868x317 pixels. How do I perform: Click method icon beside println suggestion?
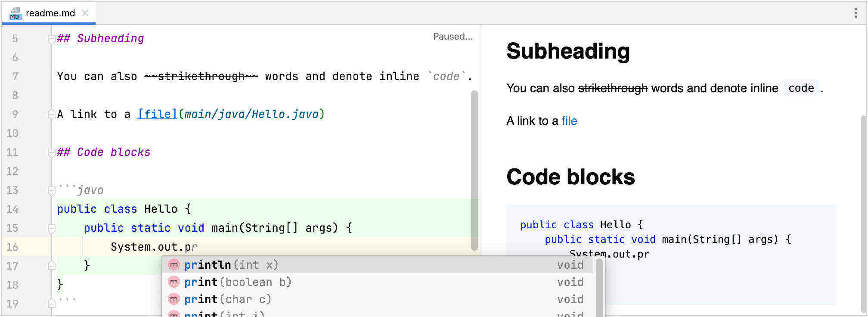[x=174, y=264]
